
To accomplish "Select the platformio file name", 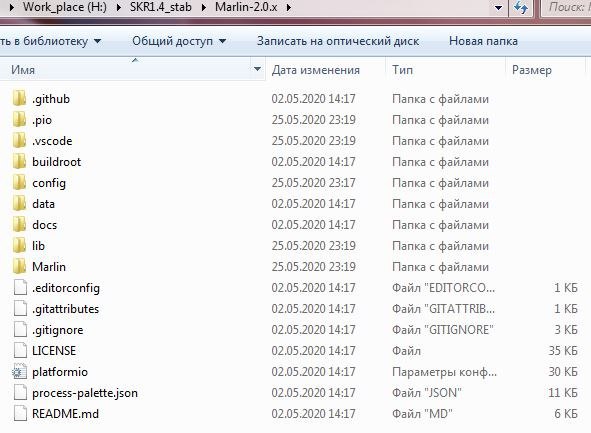I will click(60, 372).
